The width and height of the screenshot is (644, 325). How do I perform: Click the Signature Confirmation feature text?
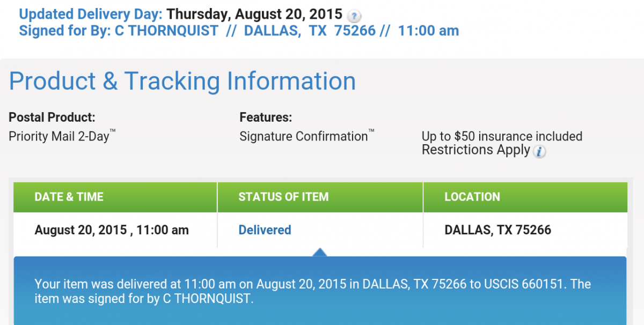click(x=307, y=136)
